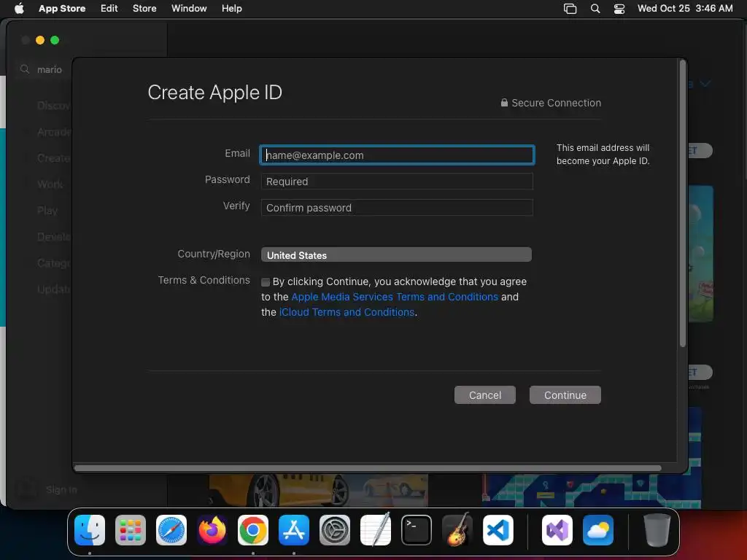This screenshot has width=747, height=560.
Task: Click the Continue button
Action: click(x=565, y=394)
